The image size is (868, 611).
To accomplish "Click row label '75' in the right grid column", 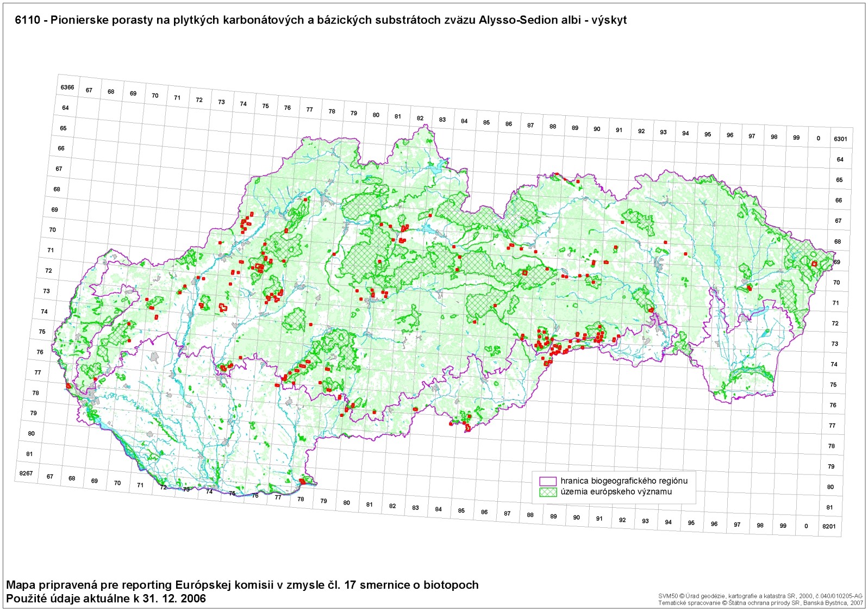I will [833, 385].
